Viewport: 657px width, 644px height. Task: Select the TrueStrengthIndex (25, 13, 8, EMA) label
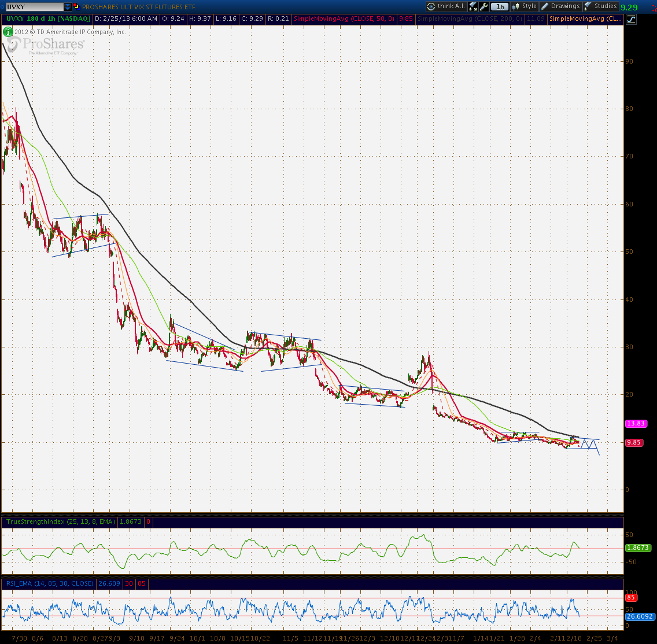60,521
